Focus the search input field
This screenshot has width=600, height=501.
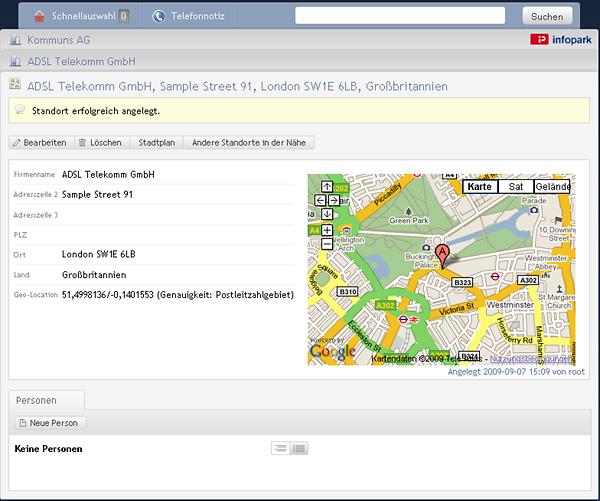400,16
